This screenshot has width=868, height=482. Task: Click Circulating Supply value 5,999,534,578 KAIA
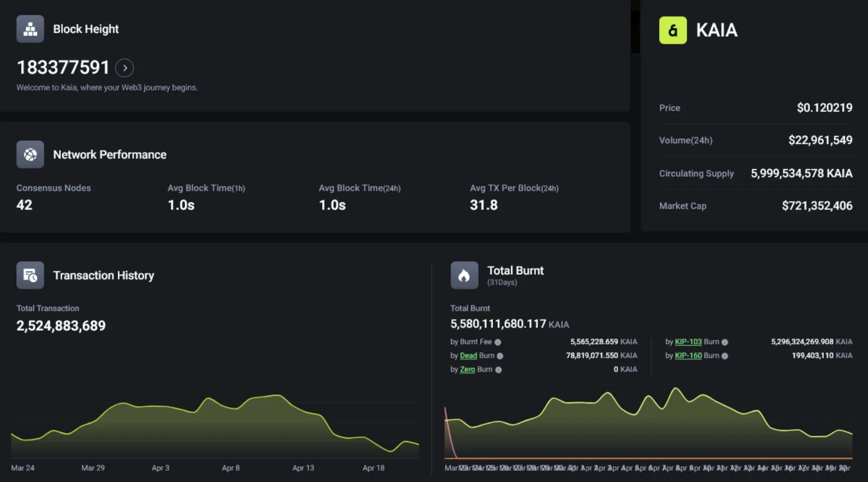tap(802, 173)
